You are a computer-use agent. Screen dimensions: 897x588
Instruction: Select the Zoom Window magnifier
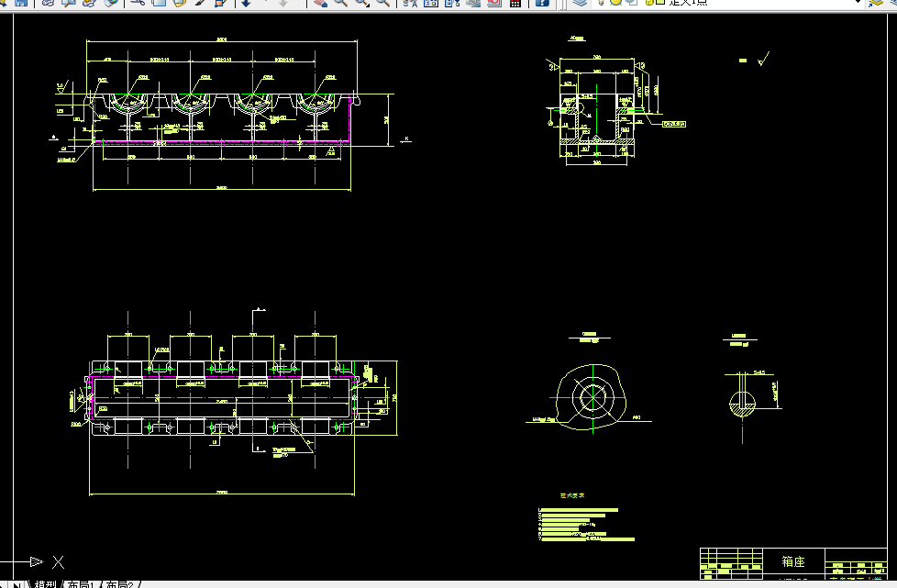click(x=362, y=2)
